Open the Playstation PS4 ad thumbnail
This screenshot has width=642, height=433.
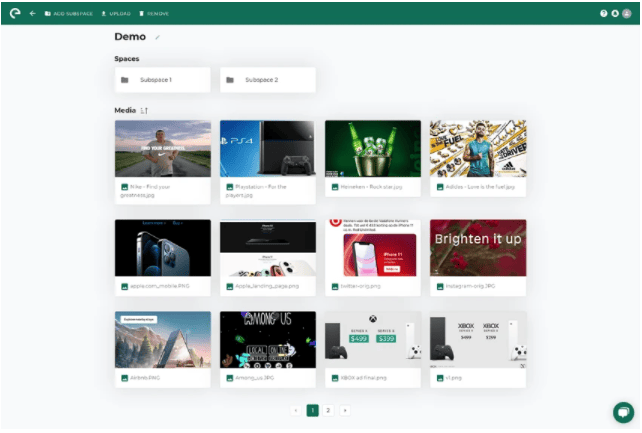tap(268, 149)
